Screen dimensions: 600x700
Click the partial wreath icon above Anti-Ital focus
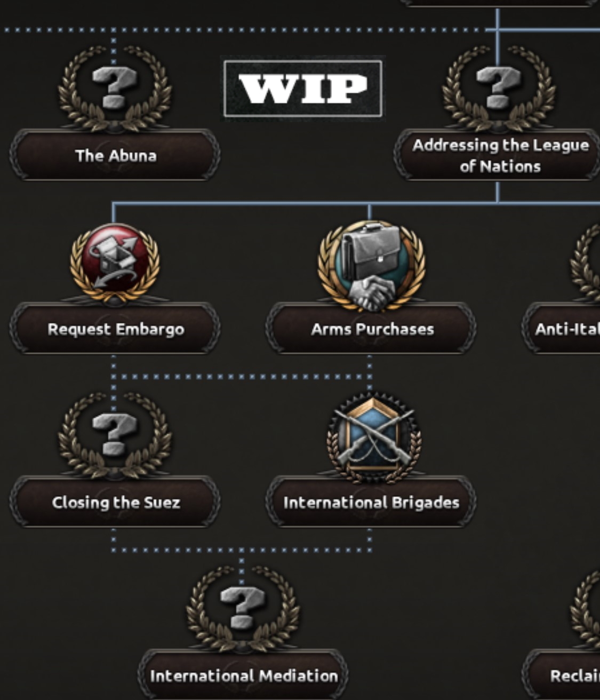(x=586, y=263)
